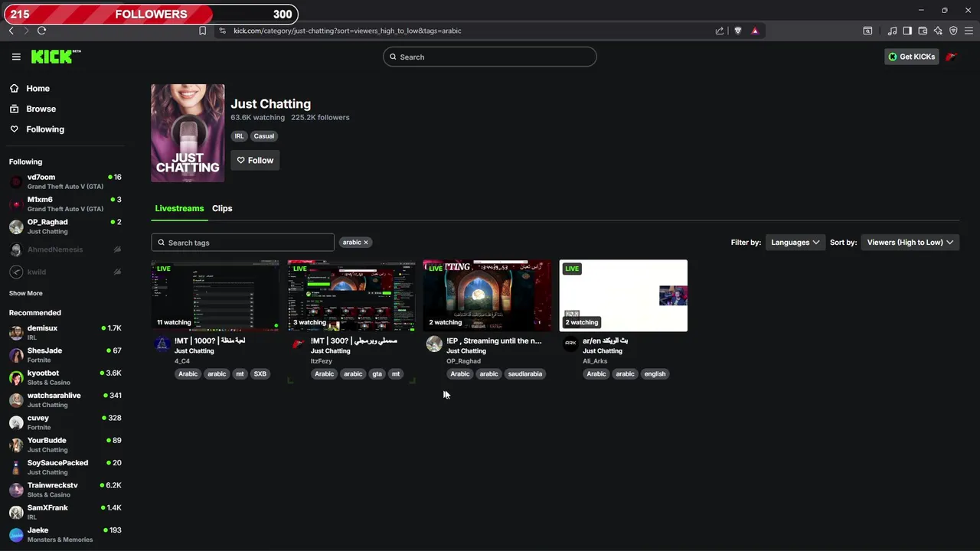Open OP_Raghad stream thumbnail
The image size is (980, 551).
pyautogui.click(x=488, y=295)
